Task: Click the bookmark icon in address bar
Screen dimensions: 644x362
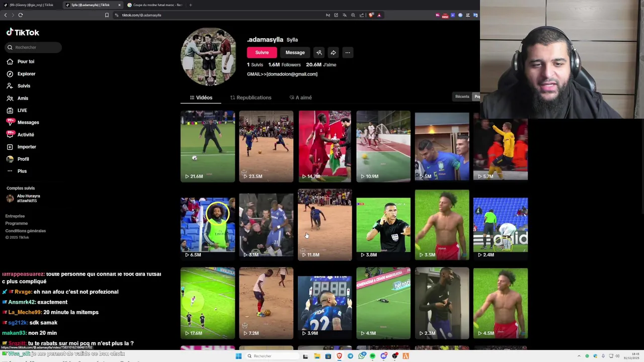Action: (107, 15)
